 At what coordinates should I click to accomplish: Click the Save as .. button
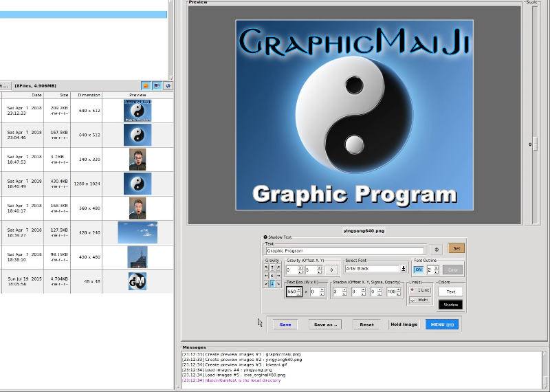coord(325,325)
